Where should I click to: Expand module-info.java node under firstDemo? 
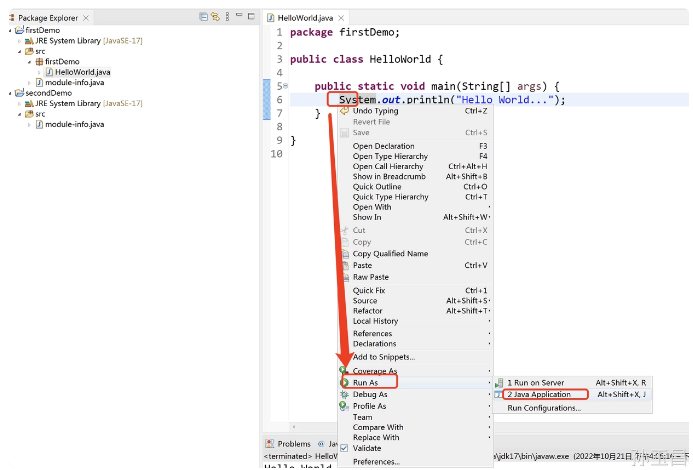30,83
